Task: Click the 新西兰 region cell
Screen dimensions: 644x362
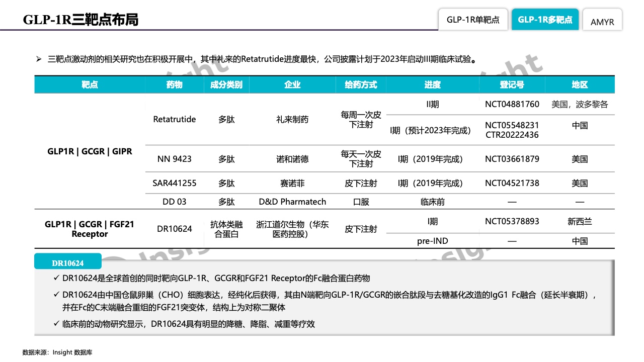Action: pyautogui.click(x=580, y=221)
